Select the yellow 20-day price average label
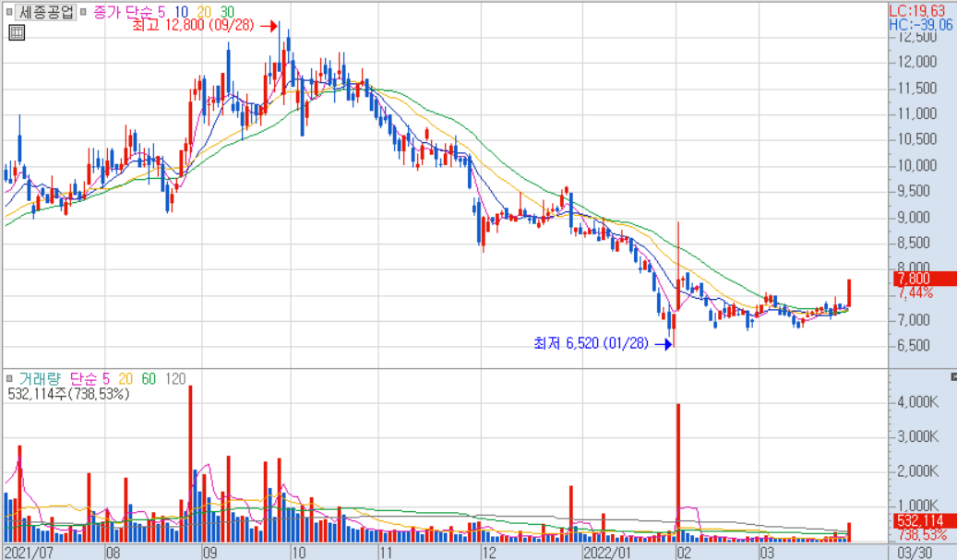Screen dimensions: 957x560 point(204,12)
